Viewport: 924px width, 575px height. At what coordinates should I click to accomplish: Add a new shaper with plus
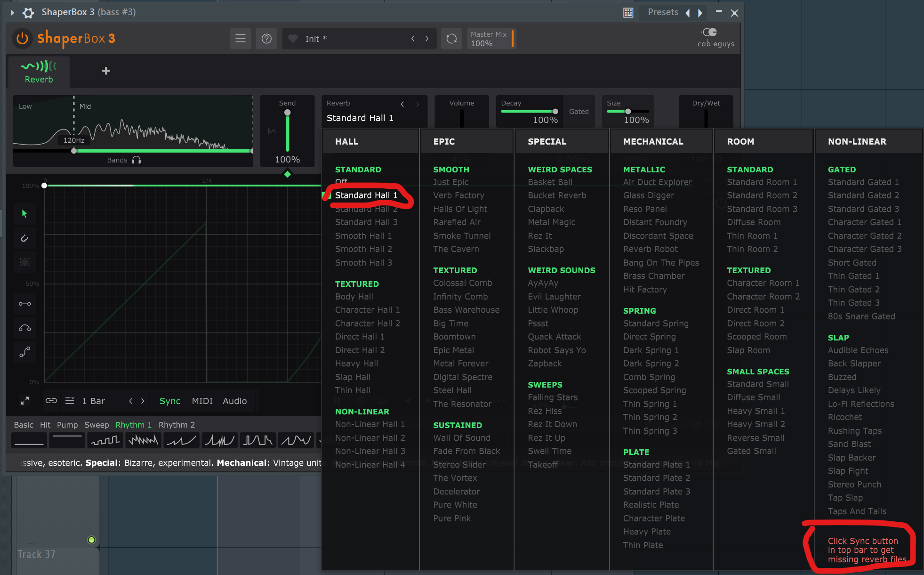[106, 71]
